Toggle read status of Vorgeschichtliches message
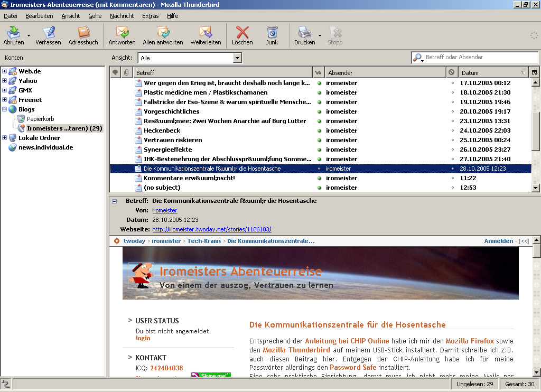The image size is (541, 392). tap(319, 112)
